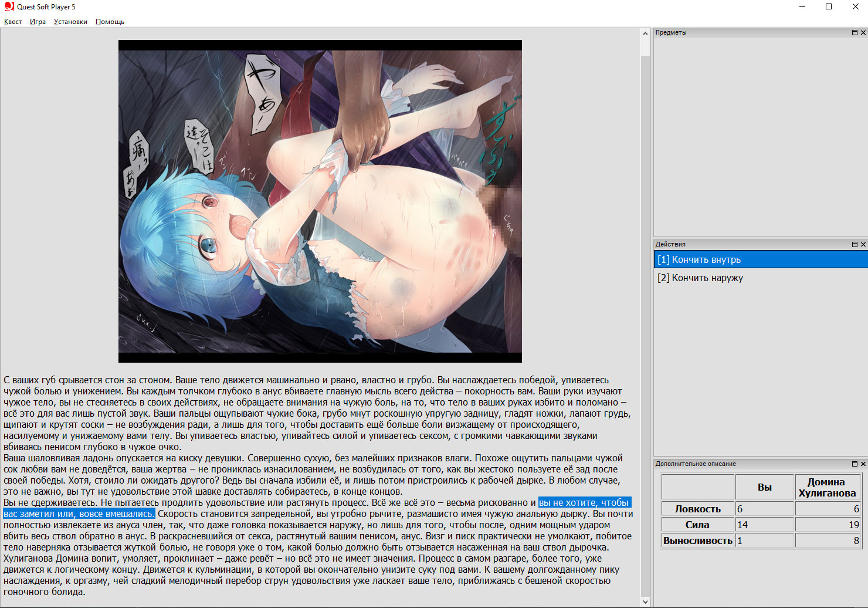Minimize the Quest Soft Player window
Screen dimensions: 868x608
click(x=802, y=6)
